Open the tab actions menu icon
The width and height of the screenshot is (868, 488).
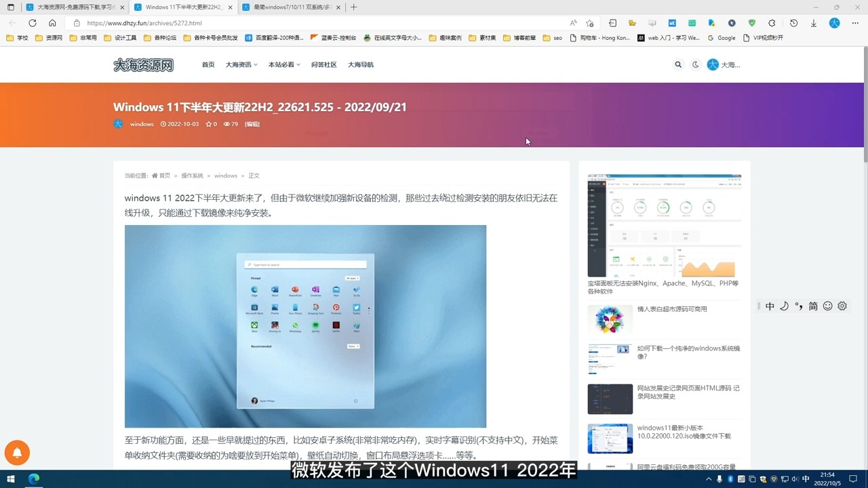10,7
